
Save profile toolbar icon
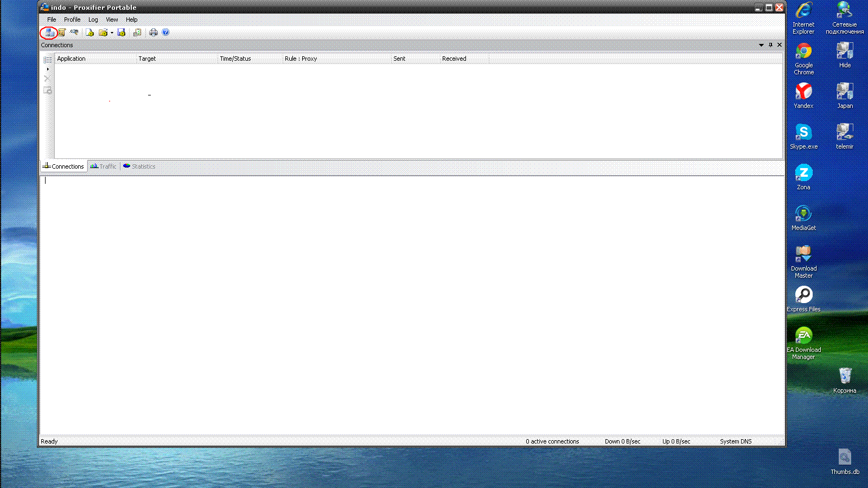click(x=122, y=33)
